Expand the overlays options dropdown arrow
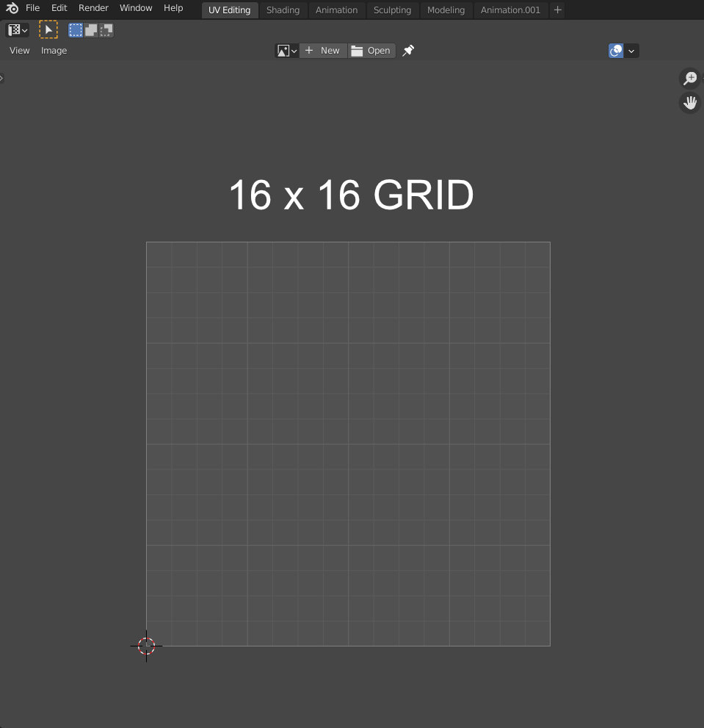The height and width of the screenshot is (728, 704). 631,51
